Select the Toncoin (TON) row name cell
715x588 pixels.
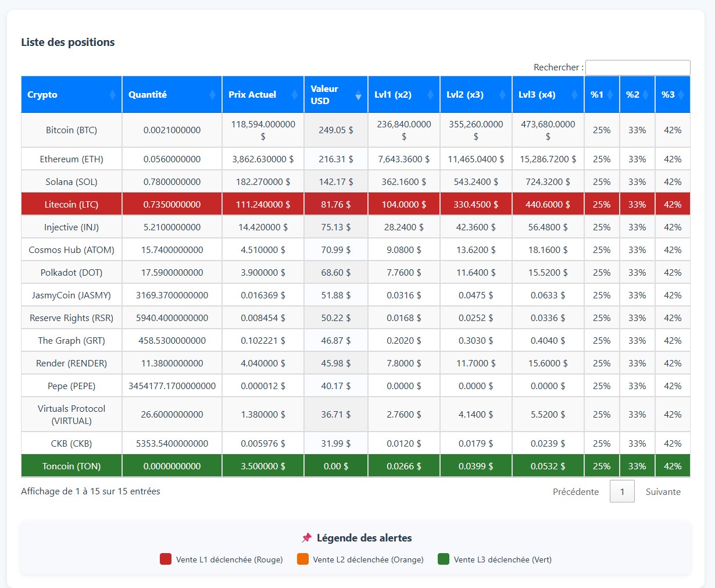pyautogui.click(x=71, y=466)
